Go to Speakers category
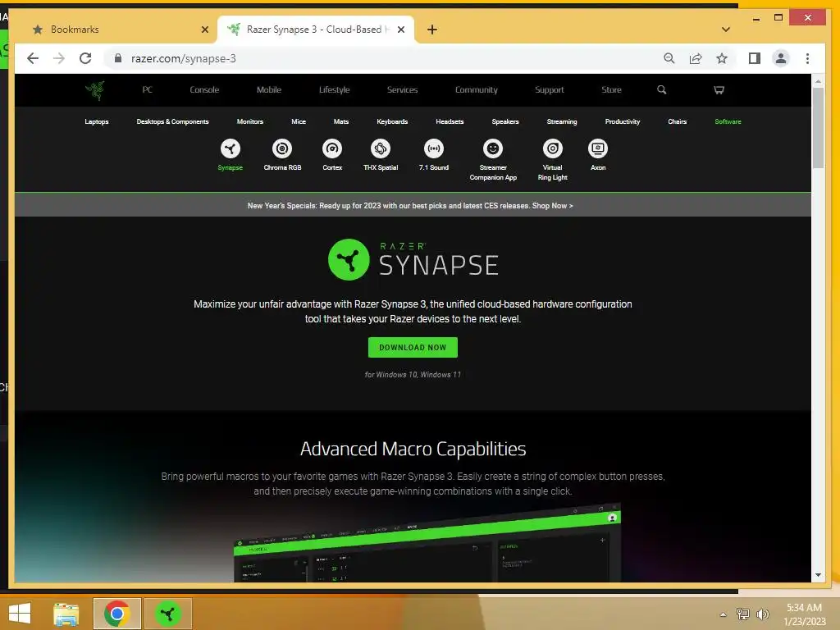 [505, 121]
